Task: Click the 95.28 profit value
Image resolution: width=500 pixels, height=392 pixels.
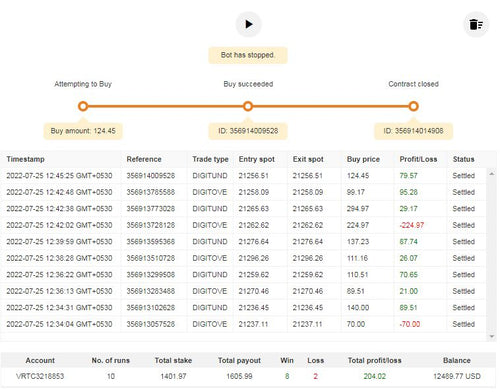Action: (x=409, y=192)
